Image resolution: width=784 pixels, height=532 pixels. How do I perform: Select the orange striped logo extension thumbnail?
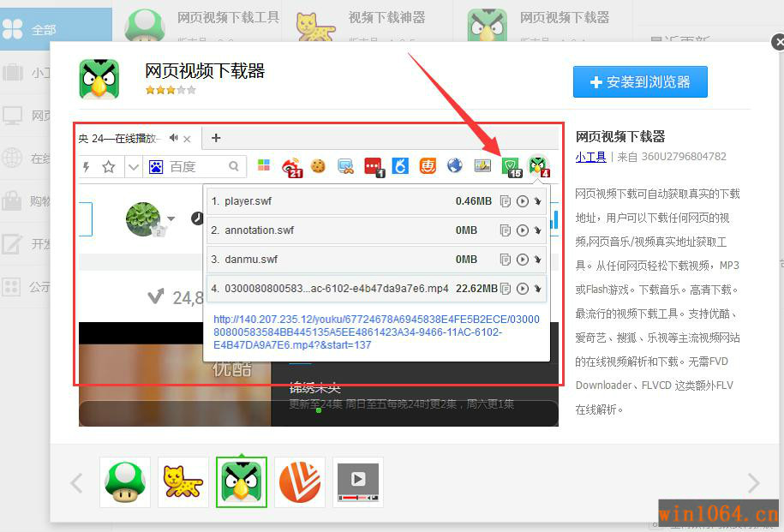click(x=300, y=482)
